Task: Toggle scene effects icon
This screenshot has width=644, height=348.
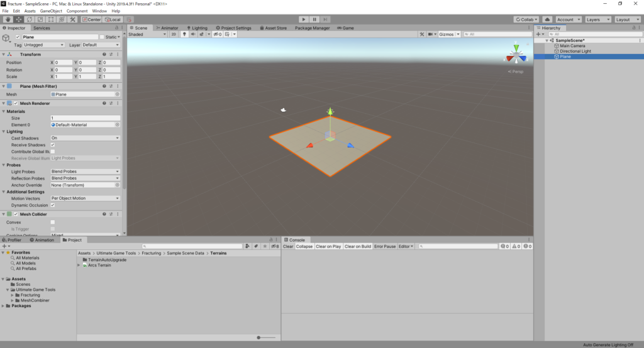Action: click(202, 35)
